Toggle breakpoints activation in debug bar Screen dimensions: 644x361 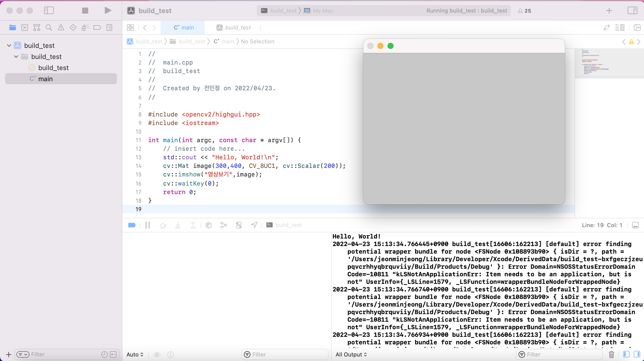click(132, 225)
